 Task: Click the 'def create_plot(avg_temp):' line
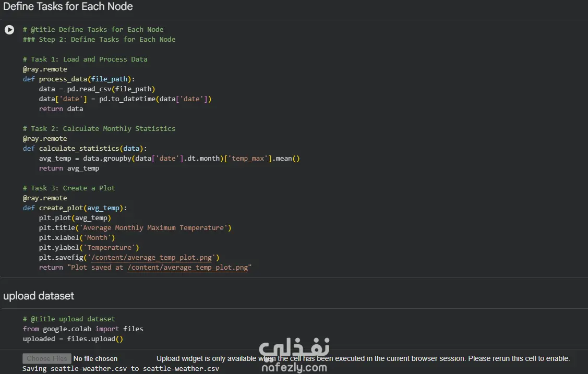click(75, 208)
